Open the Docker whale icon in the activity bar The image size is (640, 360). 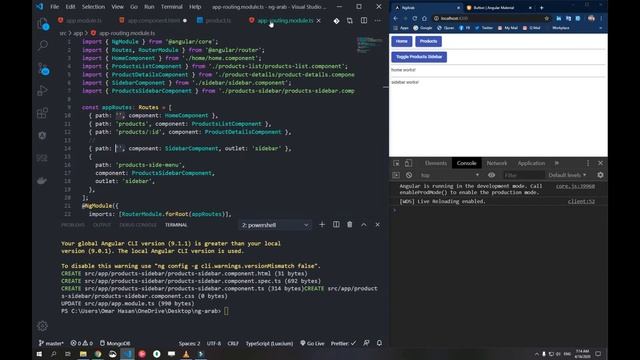42,180
